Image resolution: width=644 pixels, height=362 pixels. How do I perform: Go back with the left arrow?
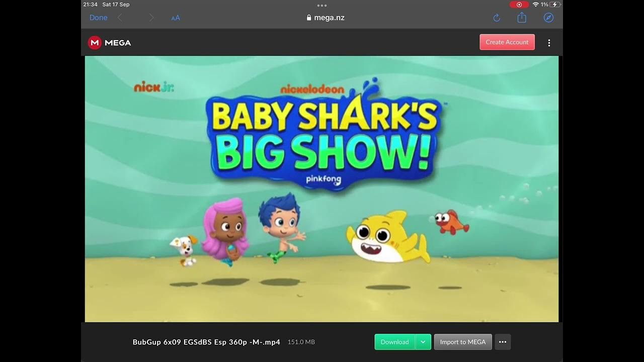(x=120, y=18)
